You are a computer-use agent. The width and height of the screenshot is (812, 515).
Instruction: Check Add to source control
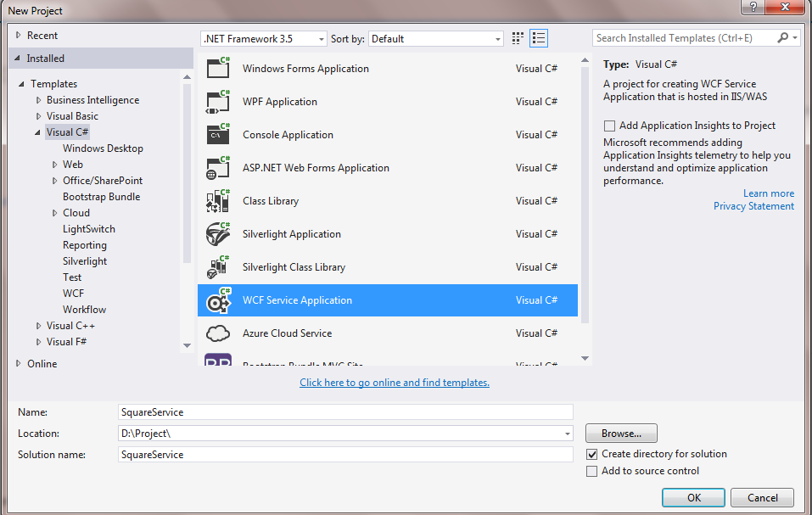click(x=591, y=471)
